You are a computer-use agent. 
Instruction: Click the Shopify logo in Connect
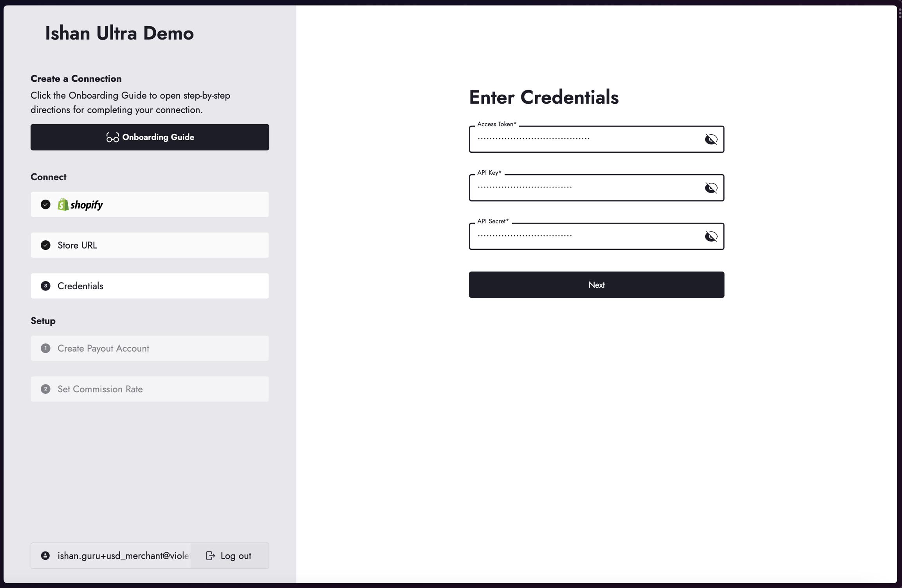(80, 204)
